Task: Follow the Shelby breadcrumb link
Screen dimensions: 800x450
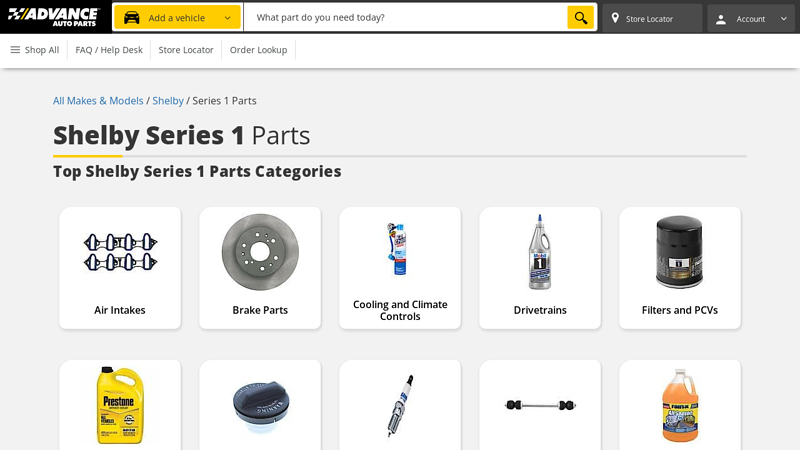Action: coord(168,101)
